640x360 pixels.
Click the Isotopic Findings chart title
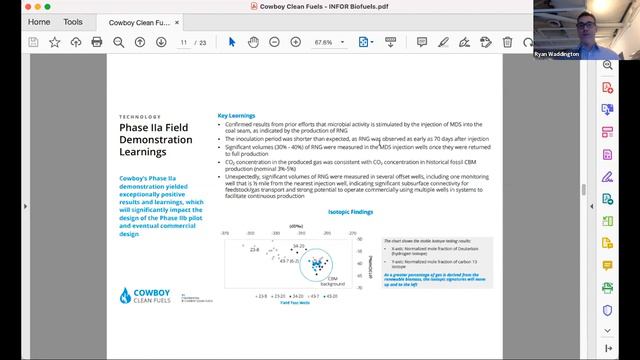(x=351, y=212)
